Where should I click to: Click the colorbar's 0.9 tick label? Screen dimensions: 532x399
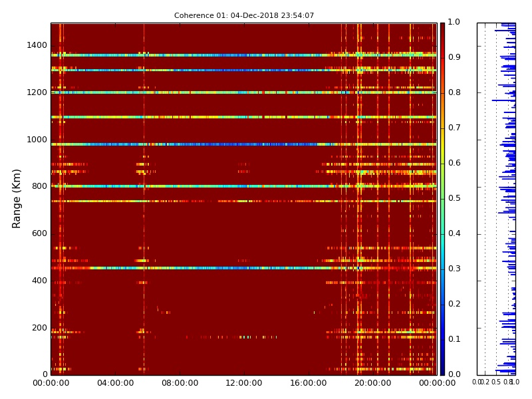[454, 58]
